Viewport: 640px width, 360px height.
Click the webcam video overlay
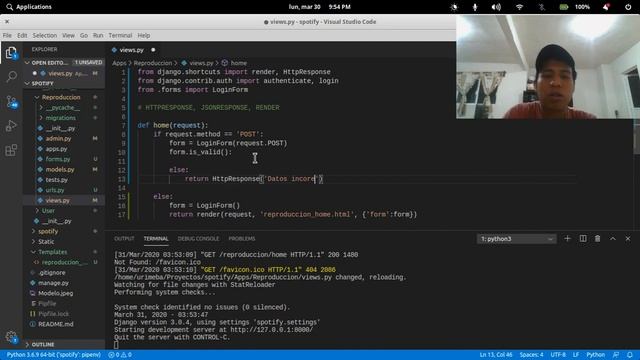coord(548,67)
